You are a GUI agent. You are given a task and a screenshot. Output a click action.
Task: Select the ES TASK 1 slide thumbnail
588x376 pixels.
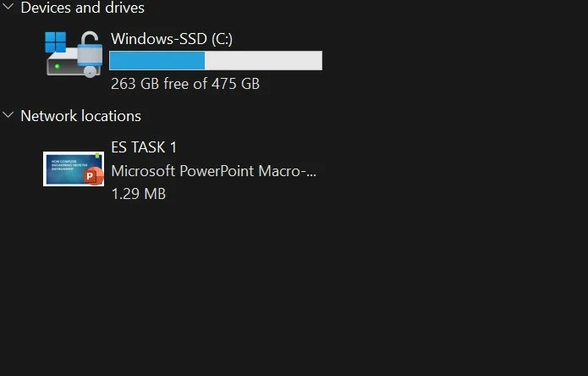point(74,169)
